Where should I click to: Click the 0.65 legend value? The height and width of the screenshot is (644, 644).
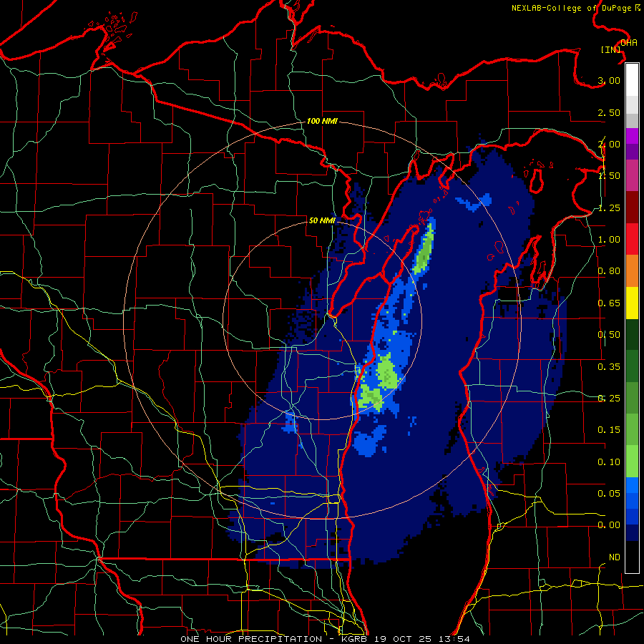coord(609,303)
